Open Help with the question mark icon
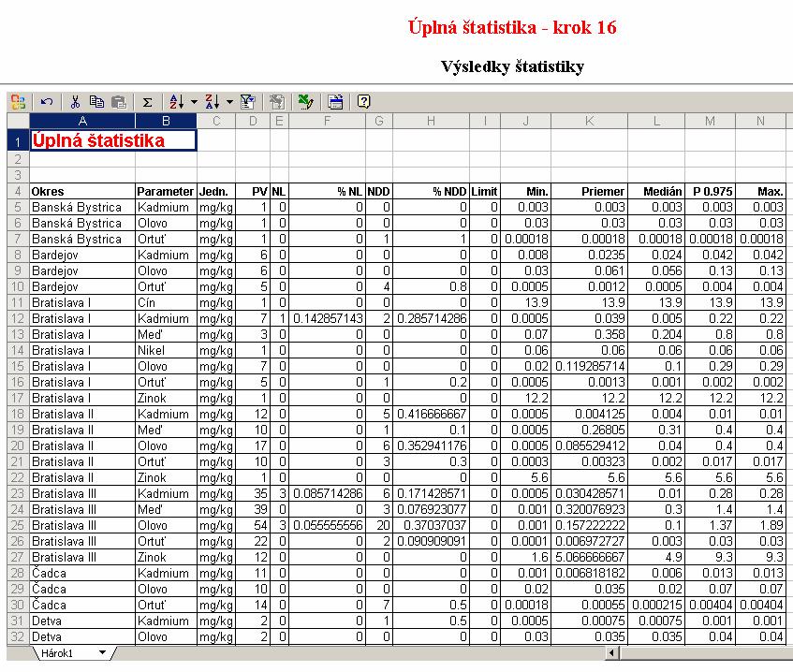Screen dimensions: 793x672 point(363,102)
